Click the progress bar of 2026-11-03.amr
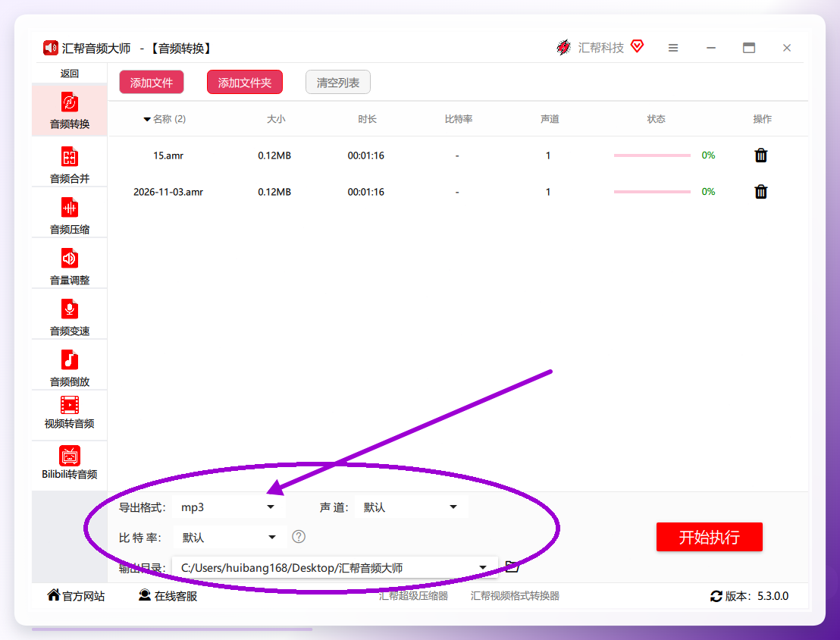The image size is (840, 640). pyautogui.click(x=652, y=191)
